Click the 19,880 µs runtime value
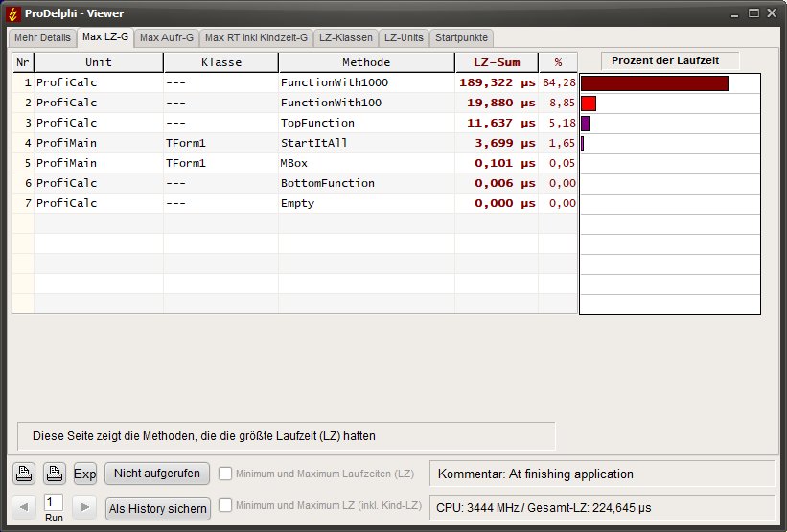 tap(501, 103)
